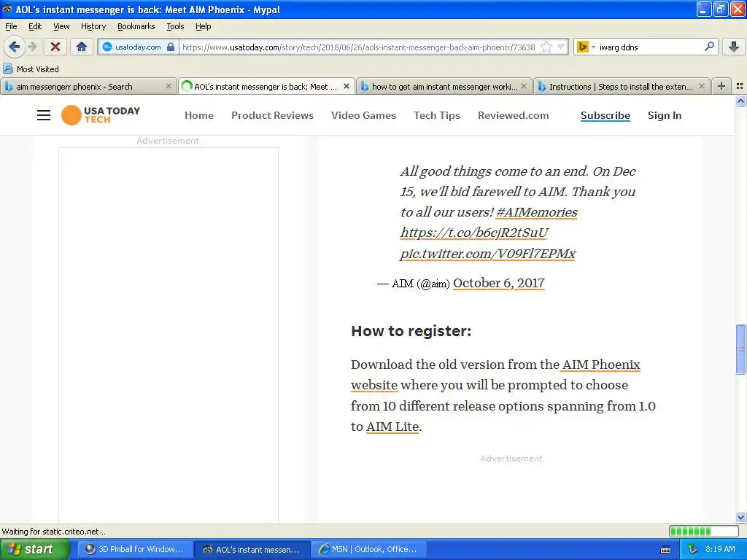Open the Video Games nav link

363,115
